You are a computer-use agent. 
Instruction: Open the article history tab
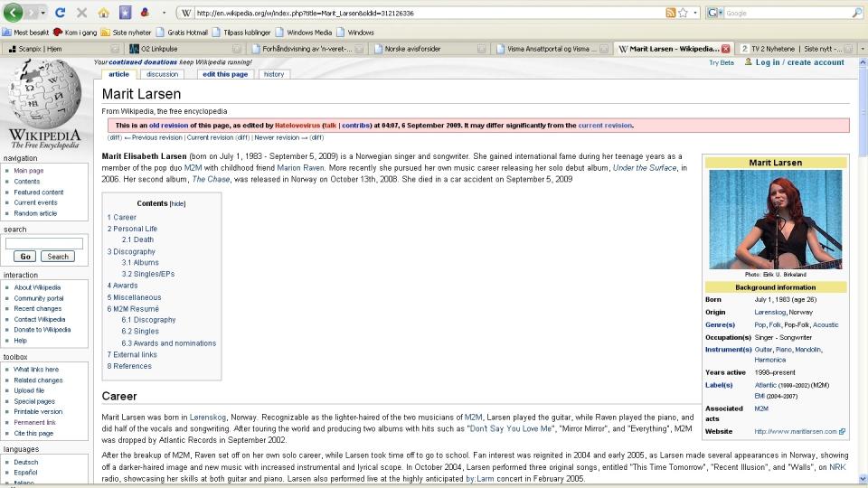tap(273, 74)
